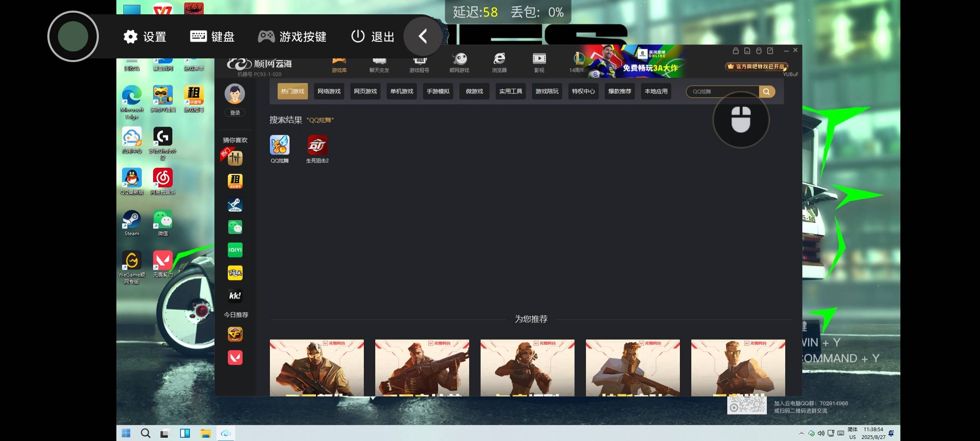This screenshot has height=441, width=980.
Task: Open the QQ炫舞 game result
Action: pyautogui.click(x=280, y=149)
